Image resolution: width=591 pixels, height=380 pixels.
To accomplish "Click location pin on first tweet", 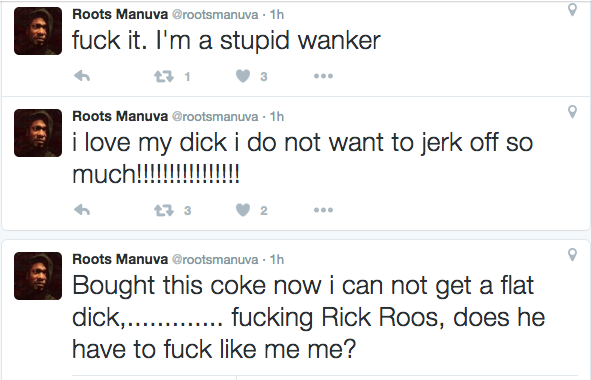I will click(x=572, y=10).
